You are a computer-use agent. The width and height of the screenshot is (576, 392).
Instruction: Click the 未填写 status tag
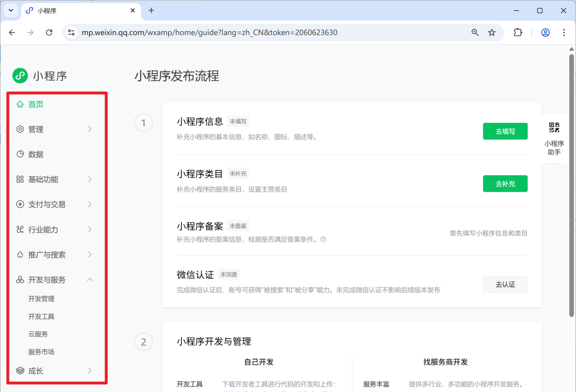[x=238, y=122]
